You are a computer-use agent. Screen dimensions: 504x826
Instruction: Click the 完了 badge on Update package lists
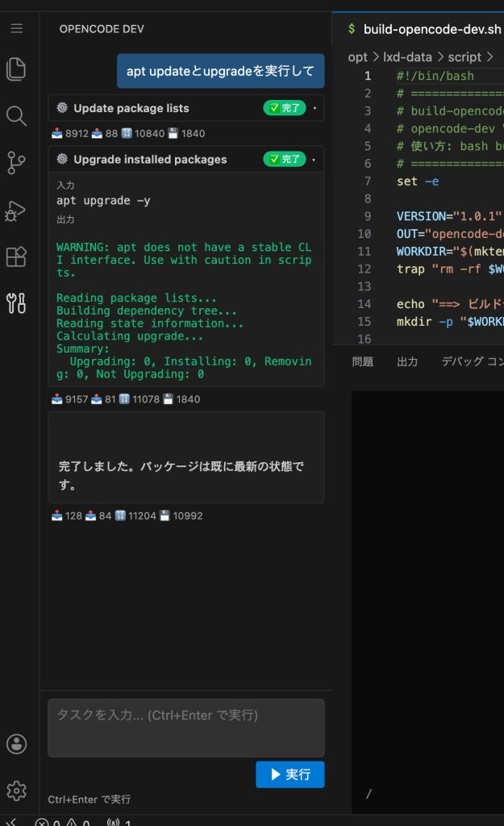[284, 108]
